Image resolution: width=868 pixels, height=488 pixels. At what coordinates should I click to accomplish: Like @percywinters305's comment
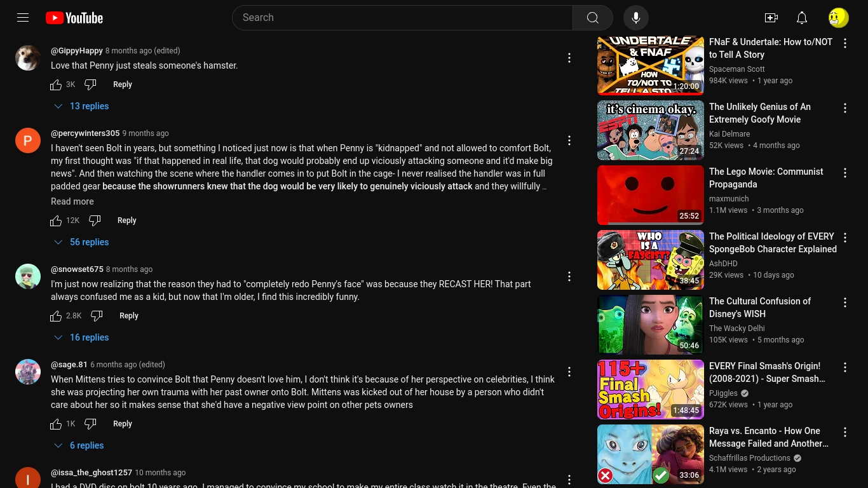pyautogui.click(x=56, y=220)
